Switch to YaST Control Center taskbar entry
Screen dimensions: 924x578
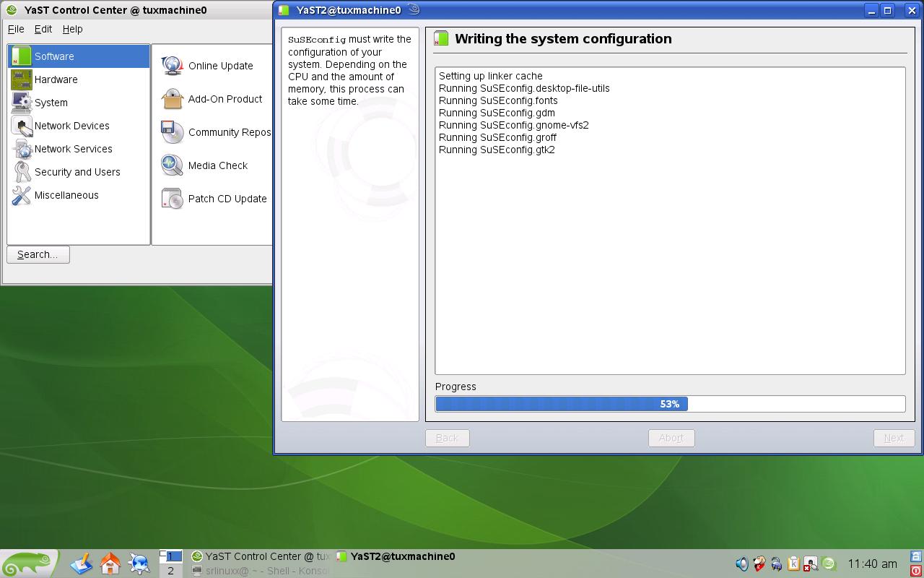261,556
